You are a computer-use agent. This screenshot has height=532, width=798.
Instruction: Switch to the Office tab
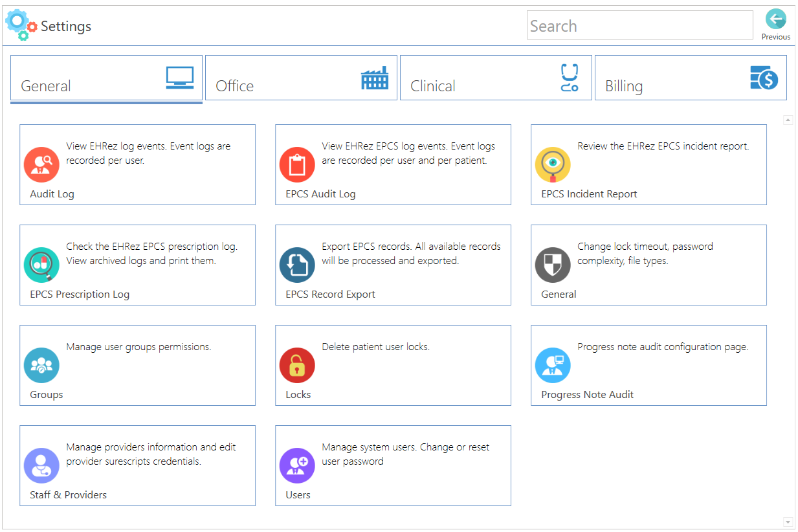(x=301, y=78)
